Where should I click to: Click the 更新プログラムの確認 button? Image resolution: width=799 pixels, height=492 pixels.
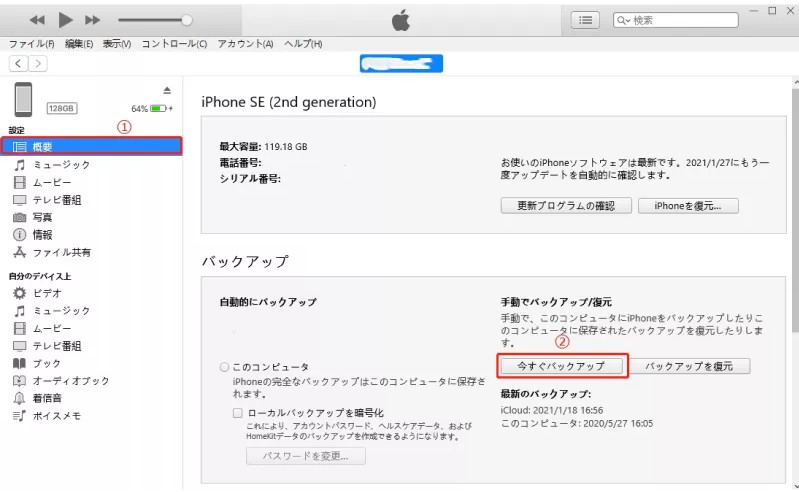click(x=566, y=206)
